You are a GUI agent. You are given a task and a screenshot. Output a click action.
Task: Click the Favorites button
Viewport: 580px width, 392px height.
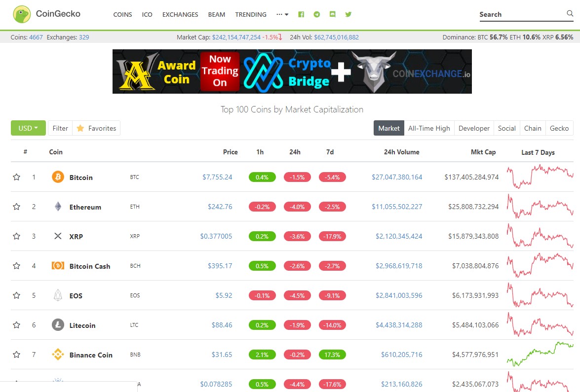pos(96,128)
